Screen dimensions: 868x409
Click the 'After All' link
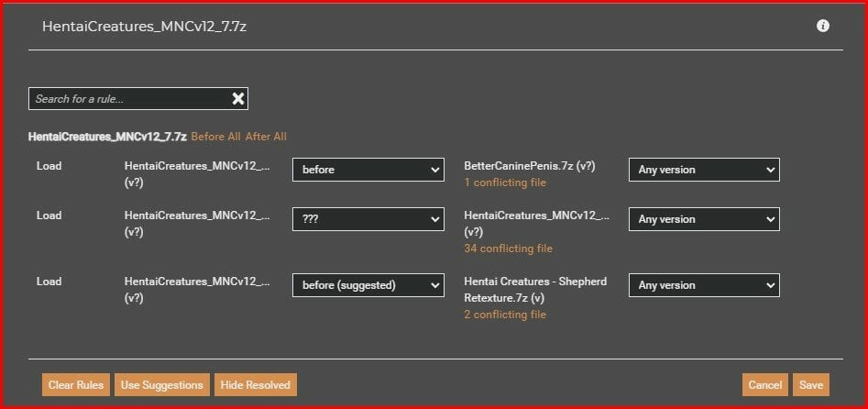tap(267, 137)
